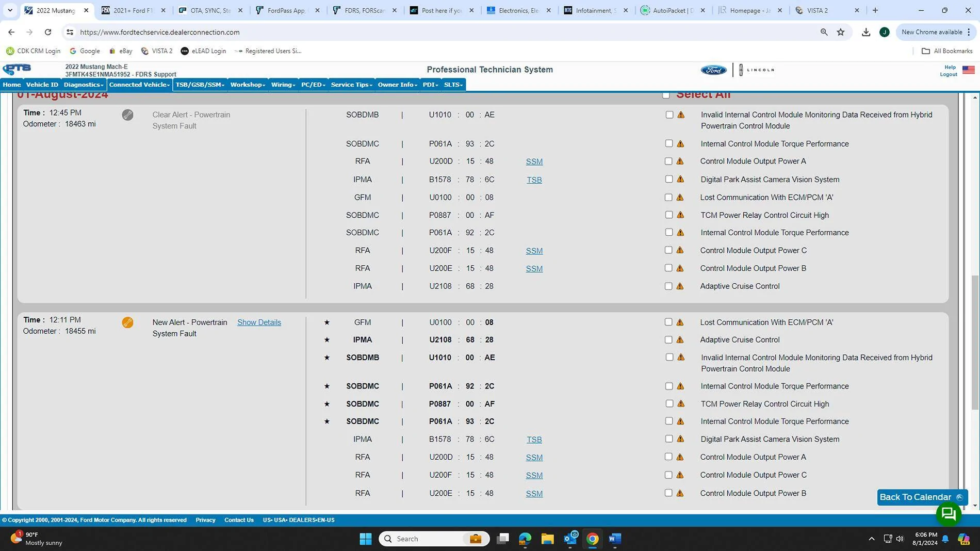Open the SLTS menu
The height and width of the screenshot is (551, 980).
point(453,85)
